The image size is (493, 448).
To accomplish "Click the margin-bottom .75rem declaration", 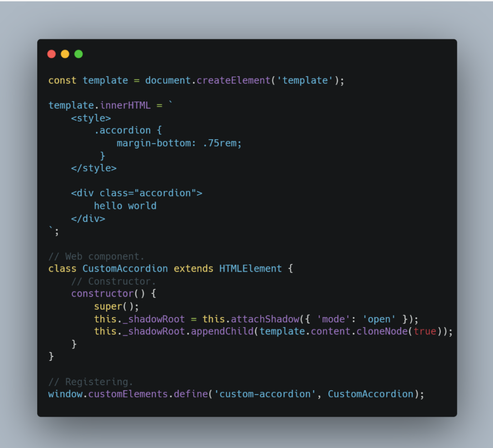I will tap(179, 144).
